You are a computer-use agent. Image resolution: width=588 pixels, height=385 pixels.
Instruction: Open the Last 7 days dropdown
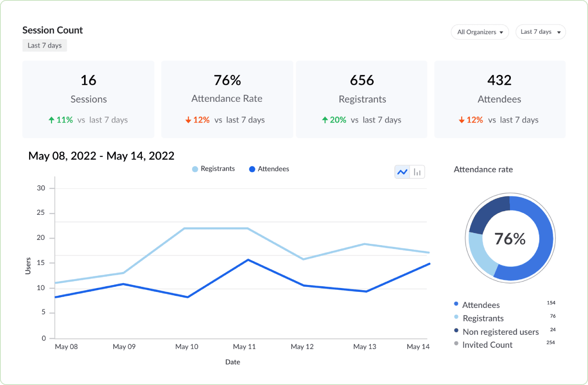540,32
